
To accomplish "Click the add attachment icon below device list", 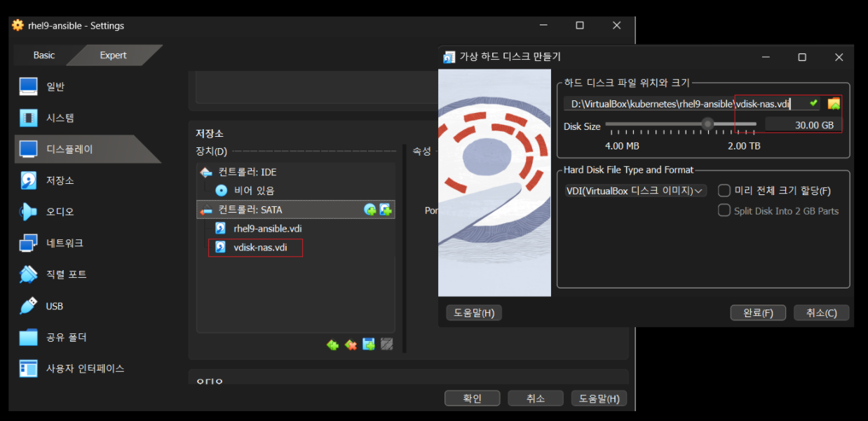I will pos(369,345).
